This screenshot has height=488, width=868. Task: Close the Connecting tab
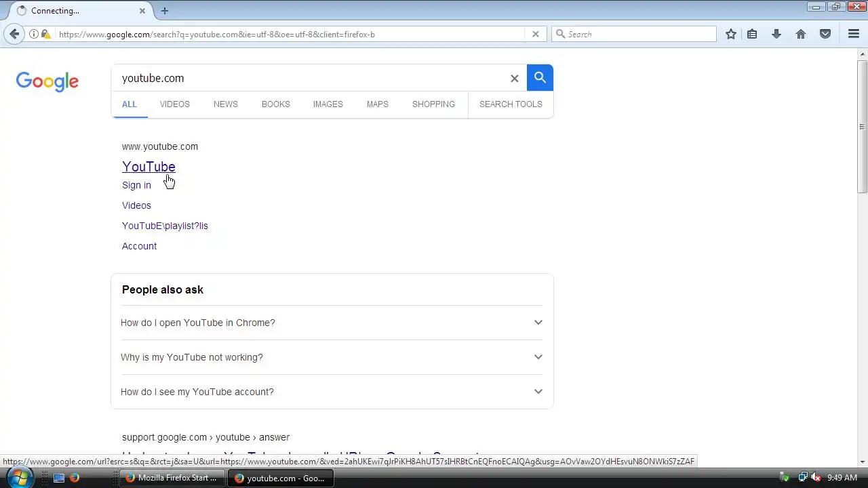click(x=142, y=11)
